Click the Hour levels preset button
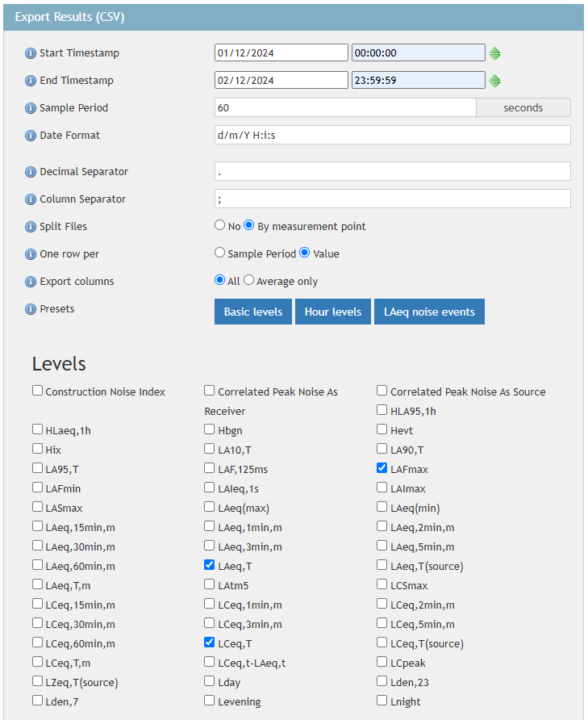The width and height of the screenshot is (588, 720). pos(333,312)
